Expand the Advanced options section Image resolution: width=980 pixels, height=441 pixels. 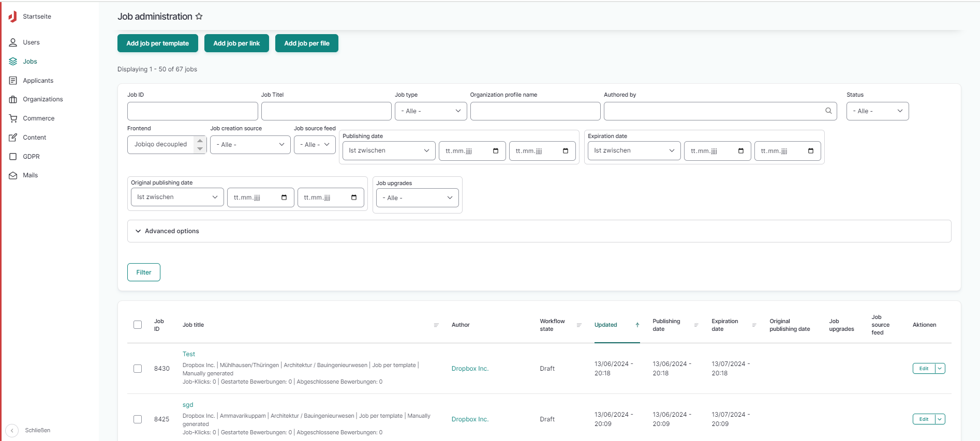[x=539, y=231]
